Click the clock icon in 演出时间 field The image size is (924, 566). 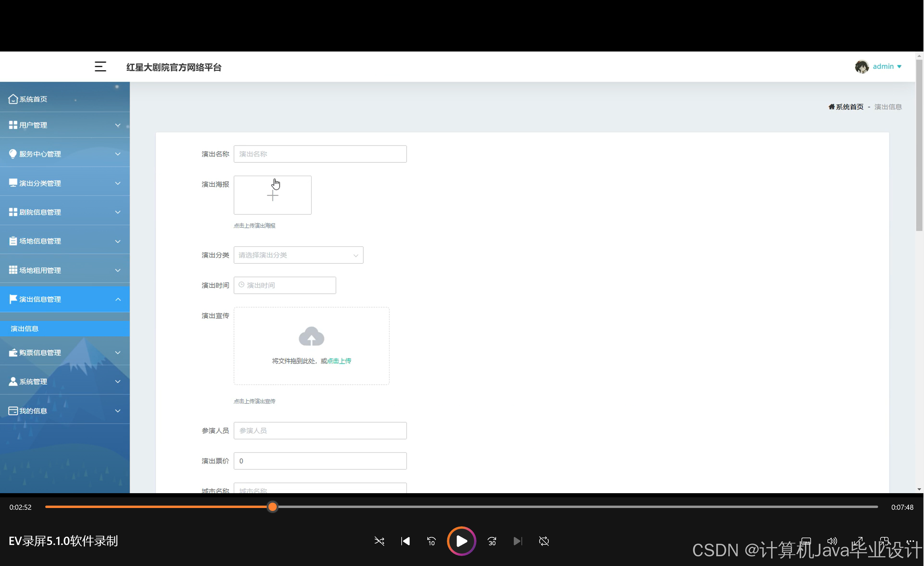tap(242, 285)
